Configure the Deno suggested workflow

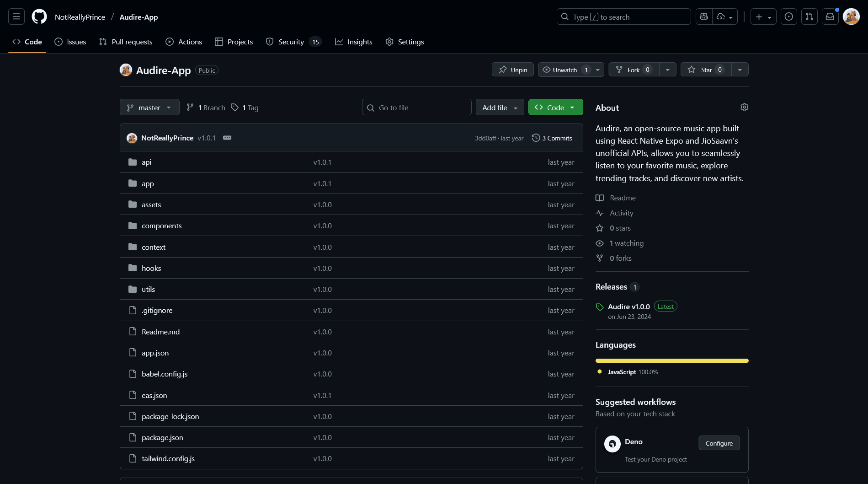[x=719, y=443]
